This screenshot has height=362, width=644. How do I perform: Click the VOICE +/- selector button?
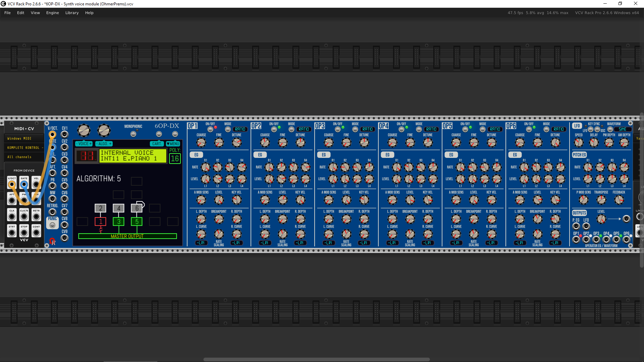pyautogui.click(x=84, y=144)
